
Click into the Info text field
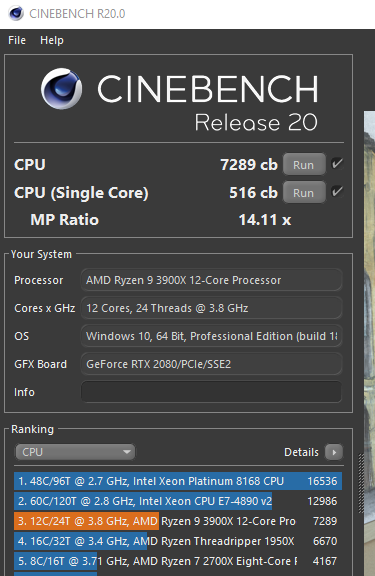(211, 392)
